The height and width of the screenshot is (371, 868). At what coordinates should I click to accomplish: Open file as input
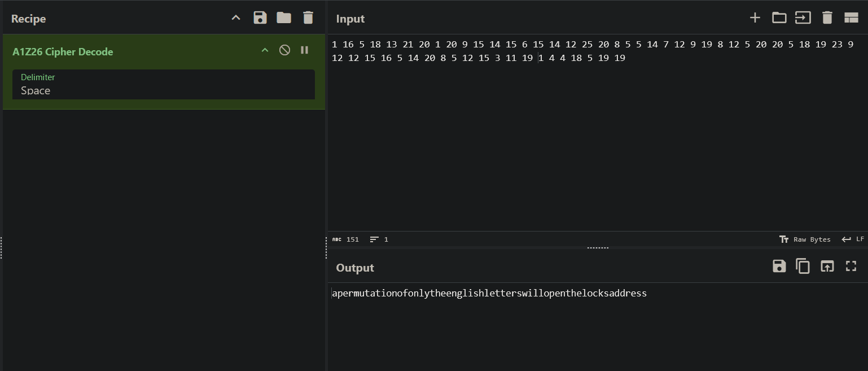pos(803,18)
